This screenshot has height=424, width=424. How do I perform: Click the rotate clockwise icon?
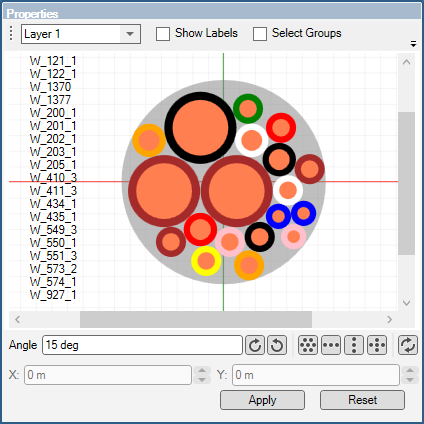point(255,345)
